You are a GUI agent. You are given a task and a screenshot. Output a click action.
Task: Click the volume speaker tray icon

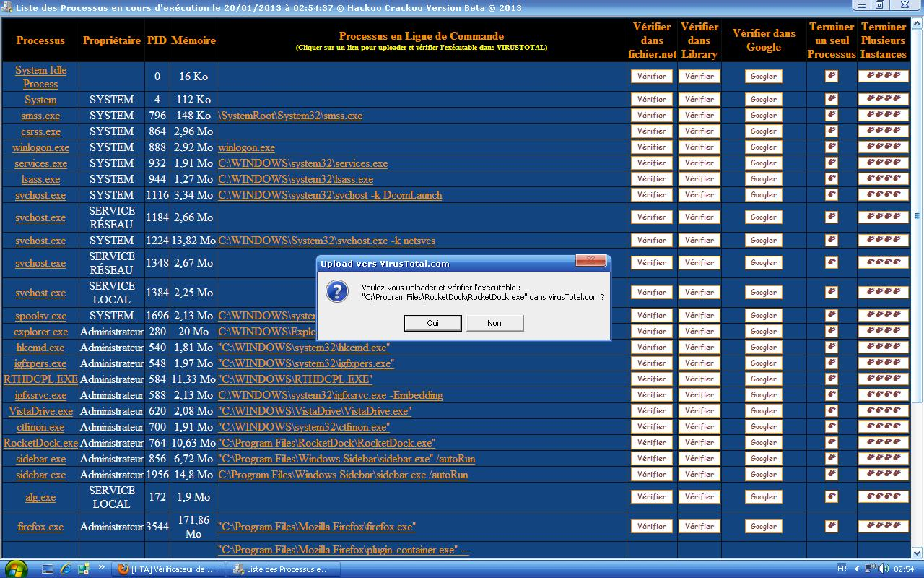(x=882, y=569)
